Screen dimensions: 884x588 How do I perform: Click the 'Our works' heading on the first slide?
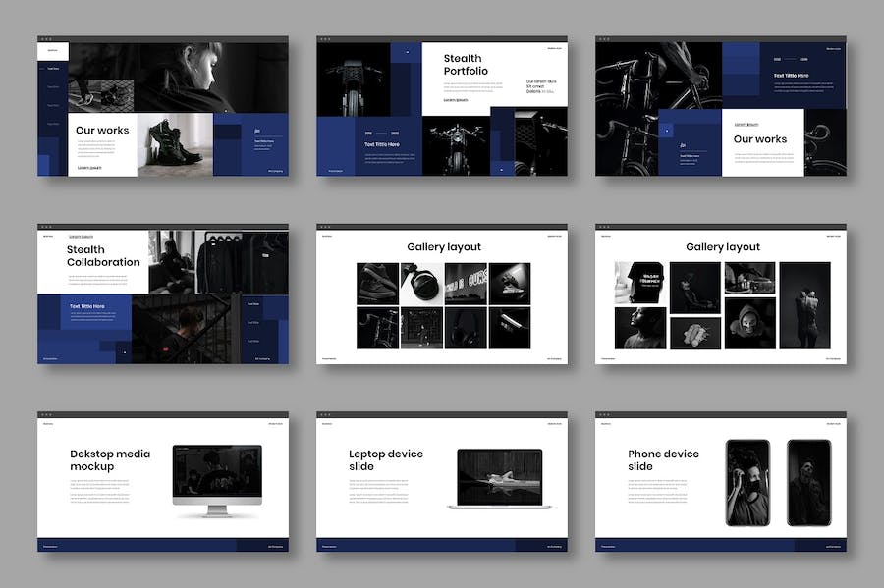tap(100, 131)
